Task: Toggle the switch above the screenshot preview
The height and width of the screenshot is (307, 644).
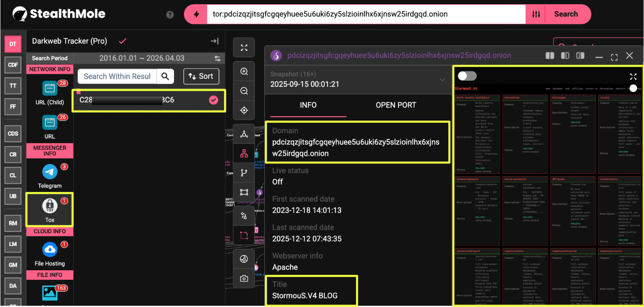Action: click(x=467, y=76)
